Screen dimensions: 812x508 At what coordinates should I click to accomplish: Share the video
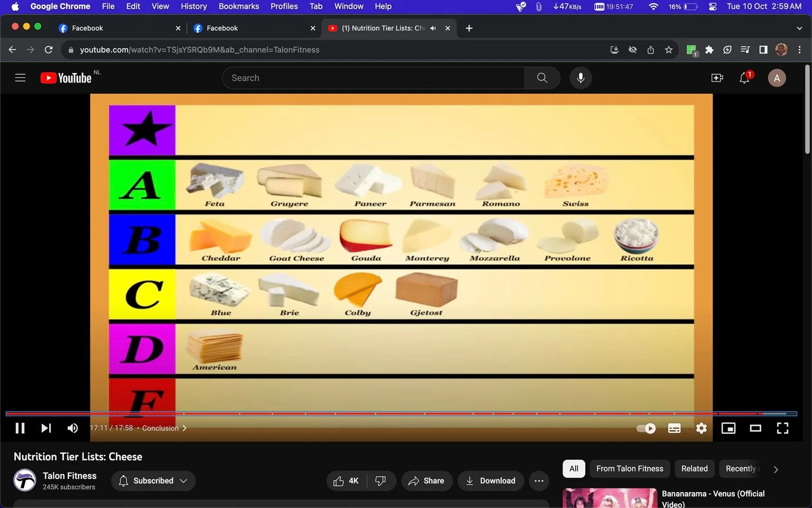[x=427, y=480]
